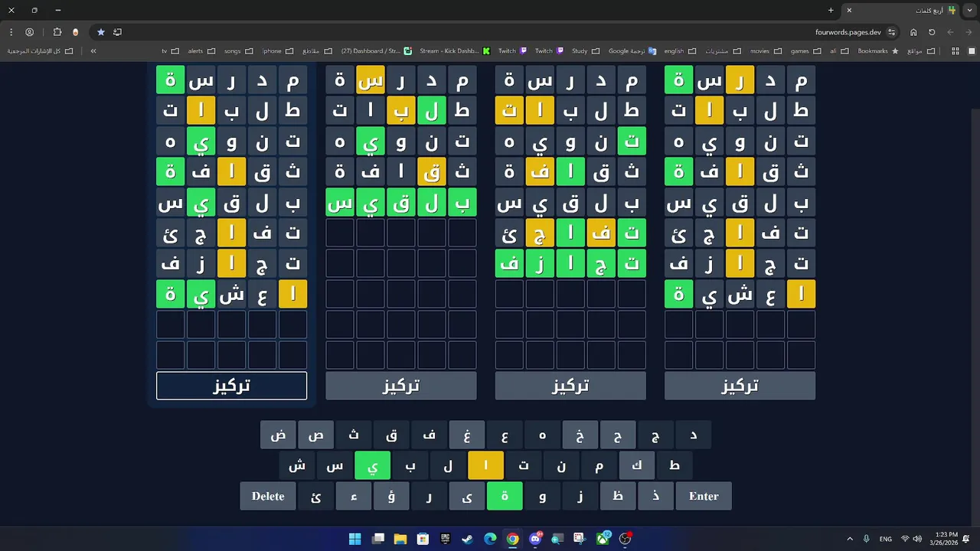
Task: Open the 'Bookmarks' star bookmark
Action: [x=878, y=51]
